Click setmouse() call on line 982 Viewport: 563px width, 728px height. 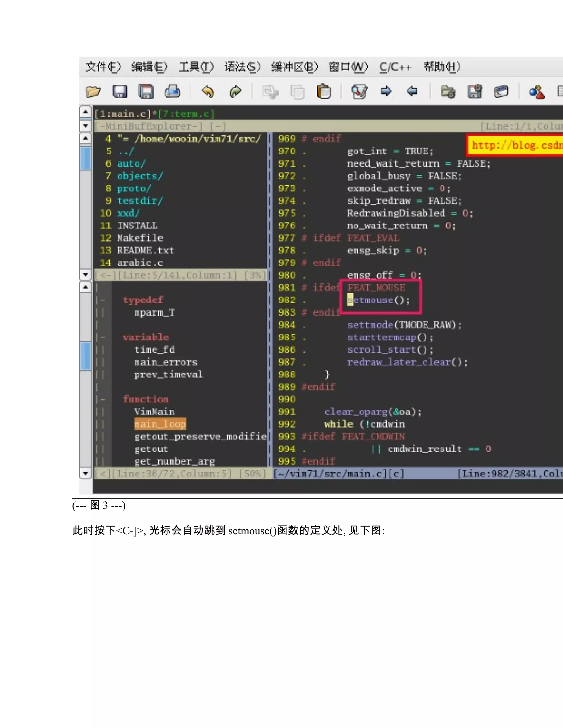(379, 300)
